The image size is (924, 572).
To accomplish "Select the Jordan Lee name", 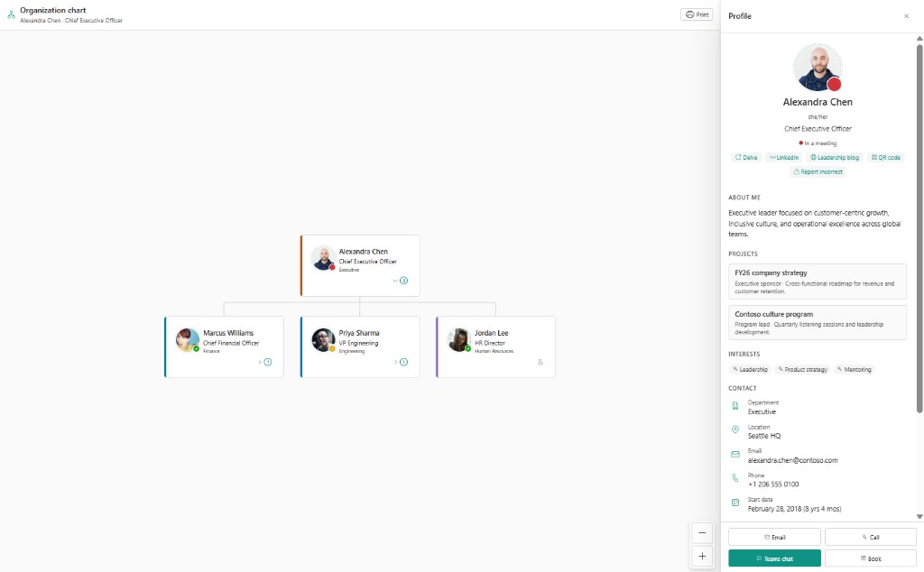I will click(492, 333).
